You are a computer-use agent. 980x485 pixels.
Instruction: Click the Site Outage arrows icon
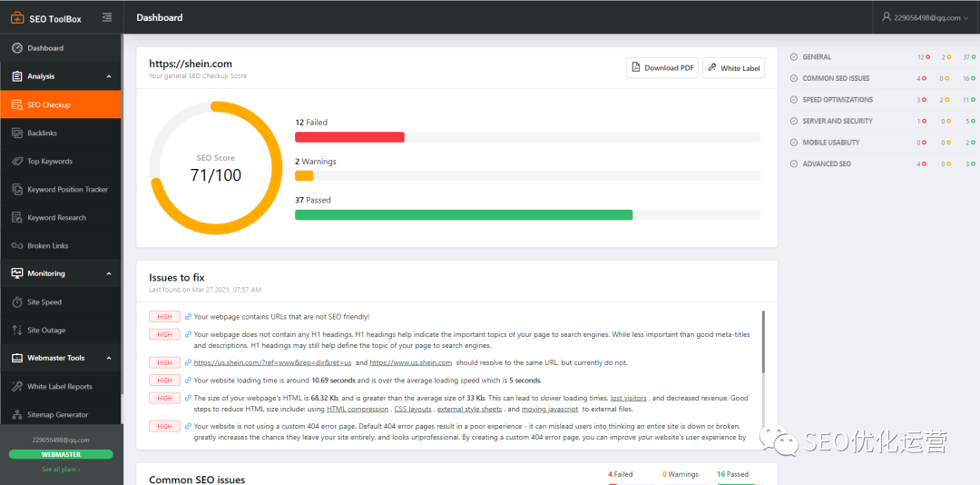coord(17,330)
